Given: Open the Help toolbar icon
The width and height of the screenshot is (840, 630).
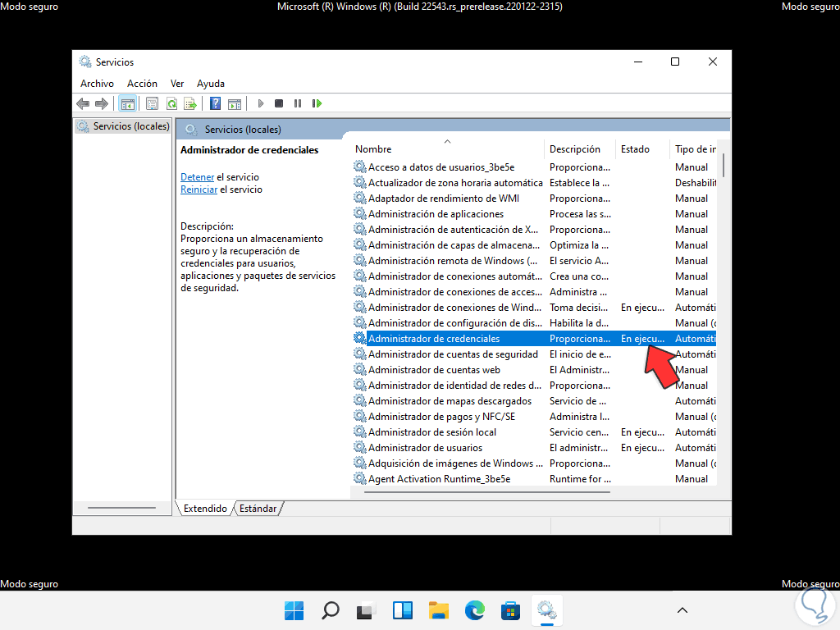Looking at the screenshot, I should pyautogui.click(x=215, y=103).
